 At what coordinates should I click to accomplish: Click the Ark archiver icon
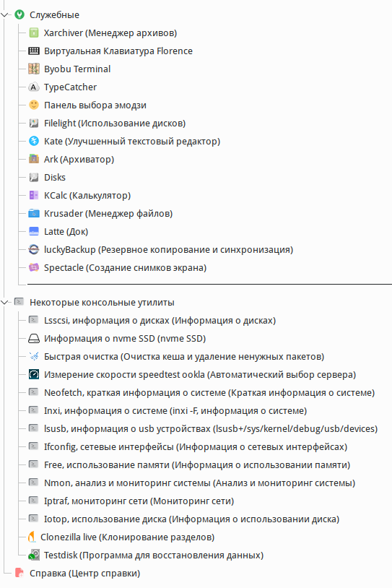point(34,159)
